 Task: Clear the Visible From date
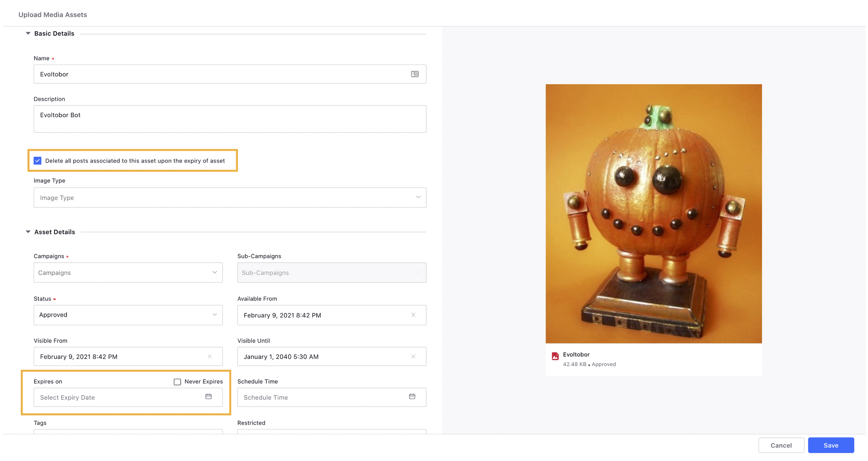209,356
